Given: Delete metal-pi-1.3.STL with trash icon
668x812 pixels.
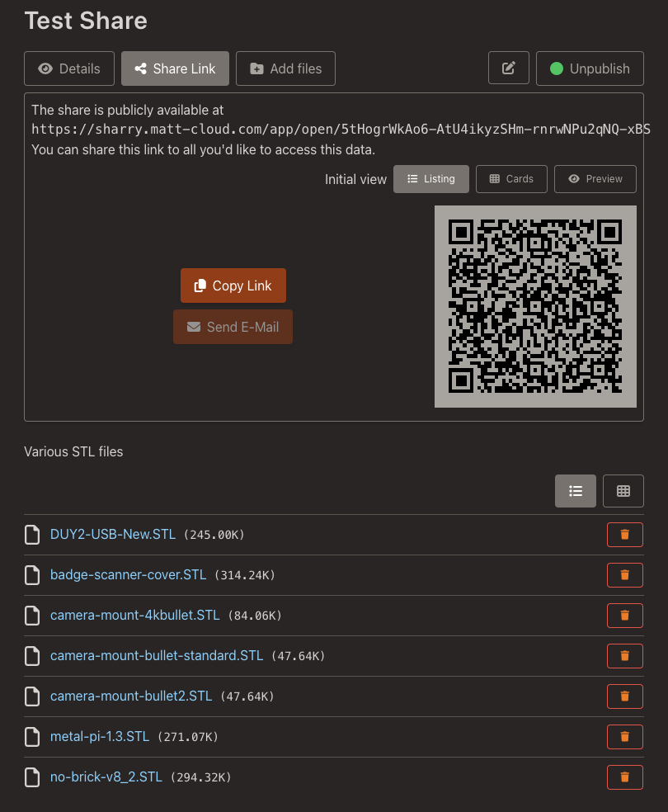Looking at the screenshot, I should (624, 737).
